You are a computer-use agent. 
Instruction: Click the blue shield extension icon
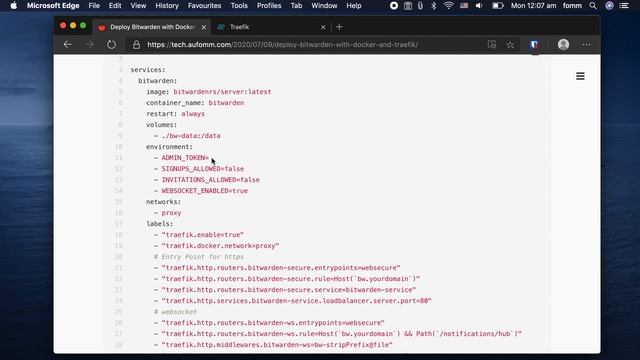pyautogui.click(x=534, y=44)
